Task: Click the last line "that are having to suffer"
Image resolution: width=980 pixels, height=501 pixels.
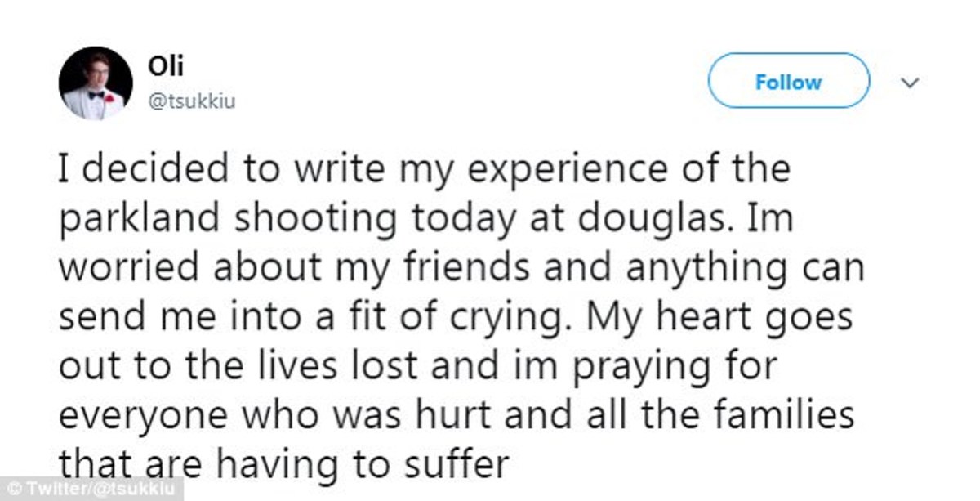Action: (283, 465)
